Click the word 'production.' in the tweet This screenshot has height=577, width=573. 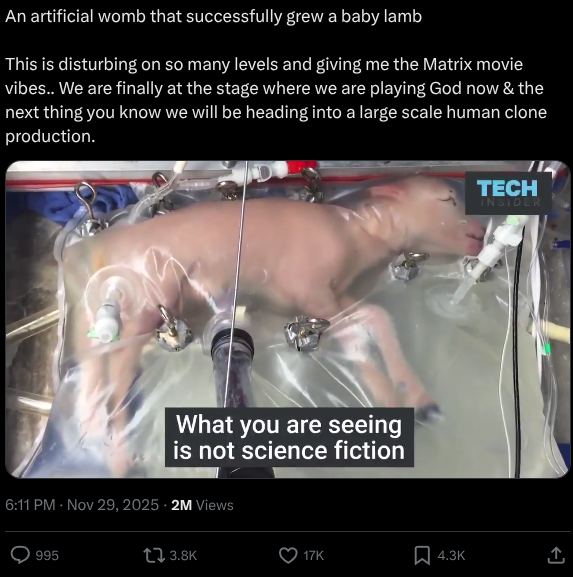coord(50,137)
